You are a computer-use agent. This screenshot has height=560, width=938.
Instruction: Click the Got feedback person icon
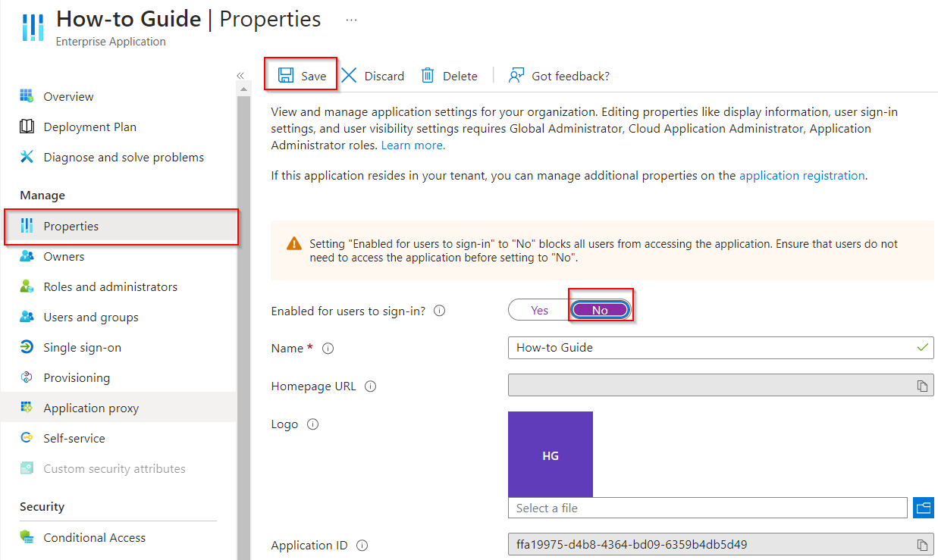tap(516, 75)
